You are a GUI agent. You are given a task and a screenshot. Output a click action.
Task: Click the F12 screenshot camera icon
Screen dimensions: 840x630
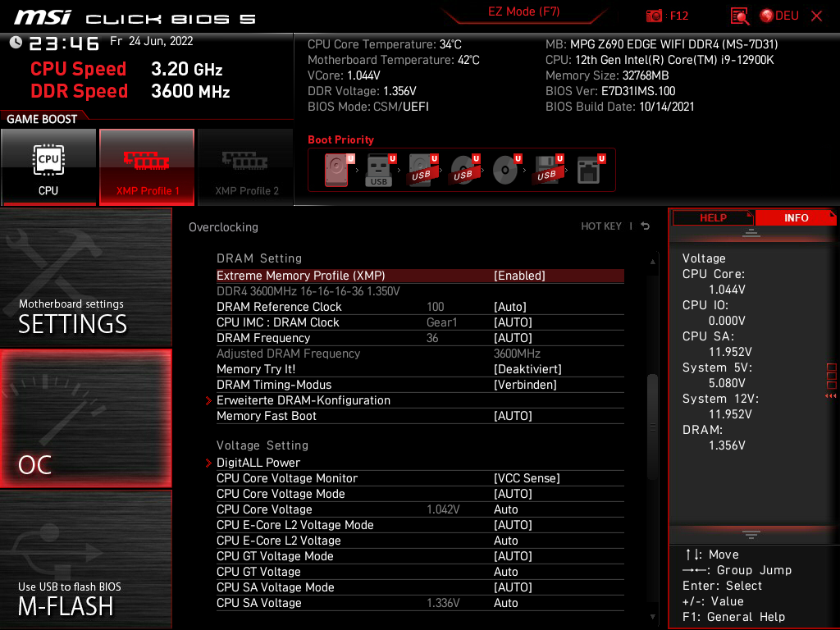click(654, 16)
